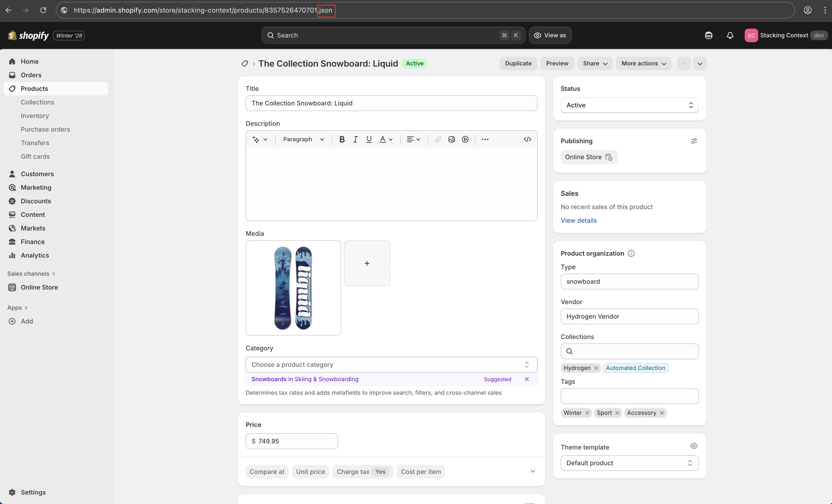Open the Default product template dropdown
This screenshot has height=504, width=832.
(629, 463)
